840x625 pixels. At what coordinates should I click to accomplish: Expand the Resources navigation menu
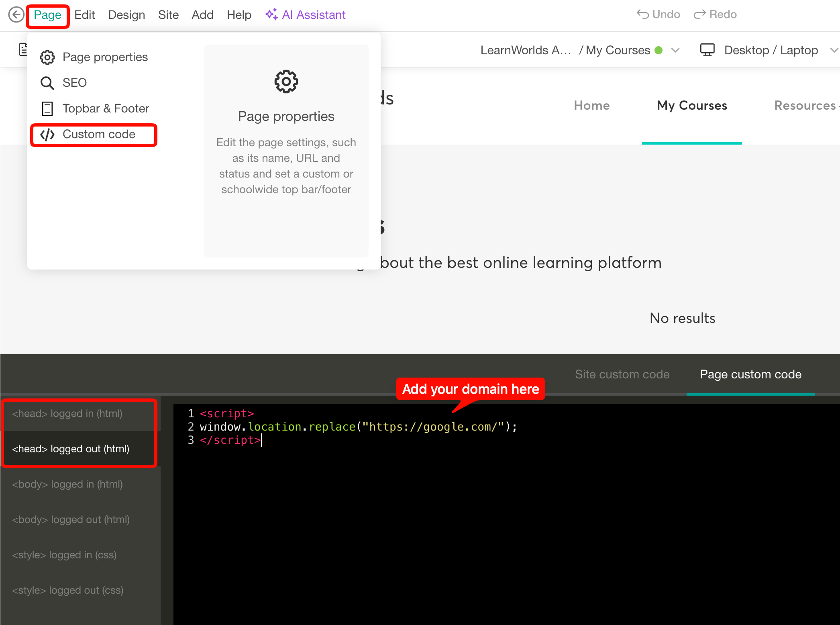click(805, 106)
